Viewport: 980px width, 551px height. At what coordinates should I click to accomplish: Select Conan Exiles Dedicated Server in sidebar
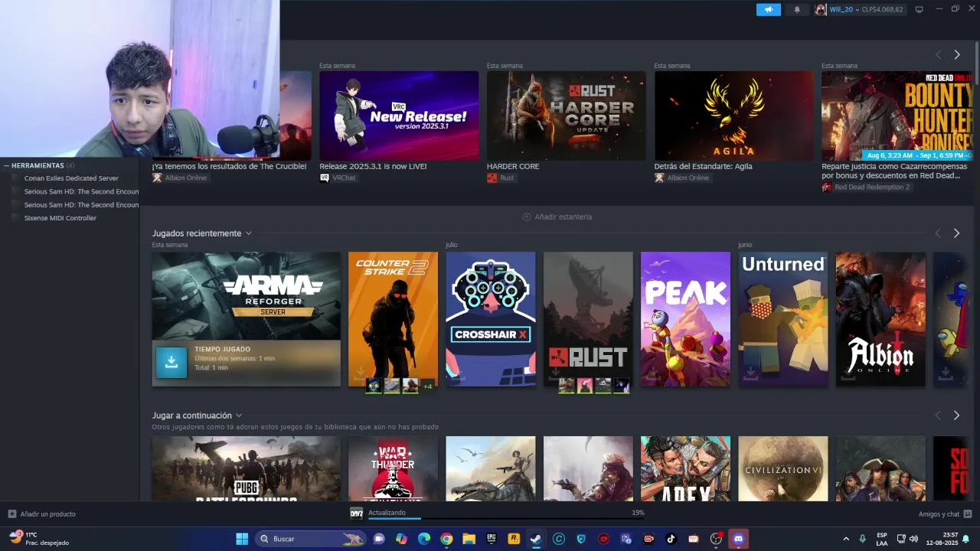click(70, 178)
